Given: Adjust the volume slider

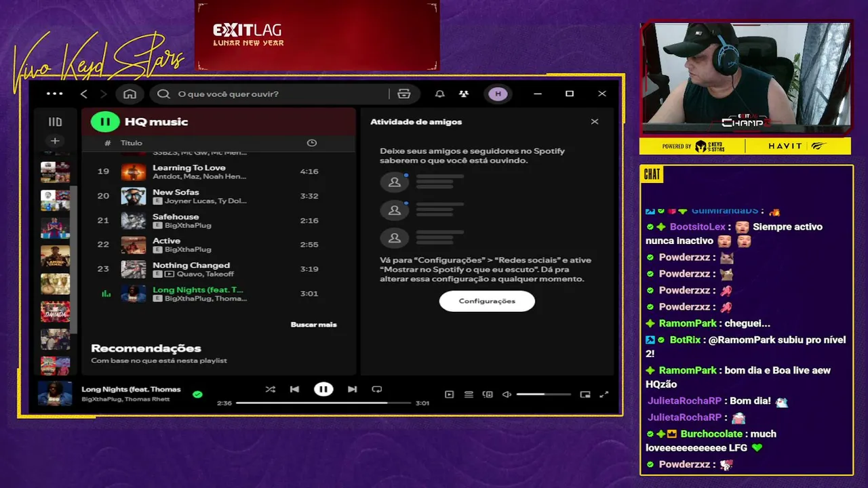Looking at the screenshot, I should coord(543,394).
